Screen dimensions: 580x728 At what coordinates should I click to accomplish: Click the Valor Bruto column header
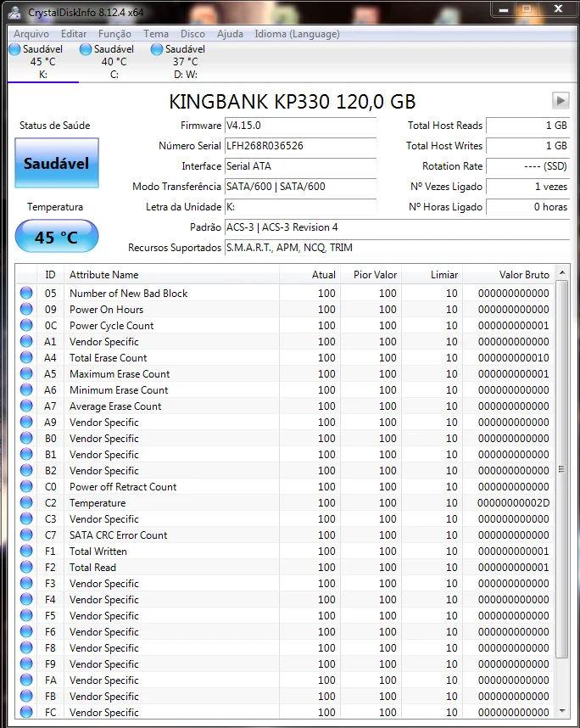click(x=509, y=275)
